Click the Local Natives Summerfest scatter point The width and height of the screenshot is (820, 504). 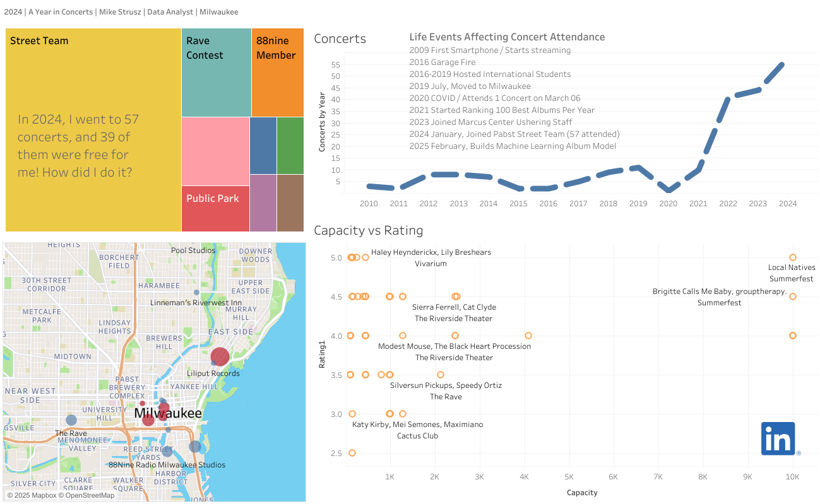pyautogui.click(x=793, y=257)
